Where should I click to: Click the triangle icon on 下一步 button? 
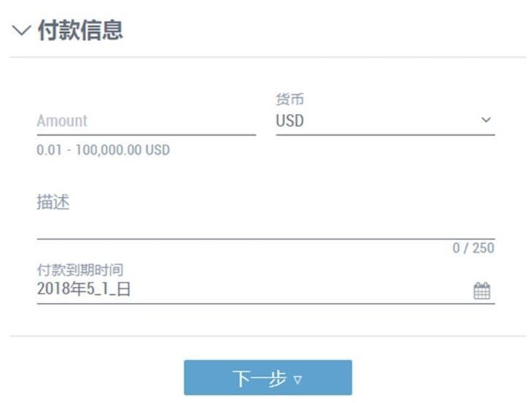(297, 380)
